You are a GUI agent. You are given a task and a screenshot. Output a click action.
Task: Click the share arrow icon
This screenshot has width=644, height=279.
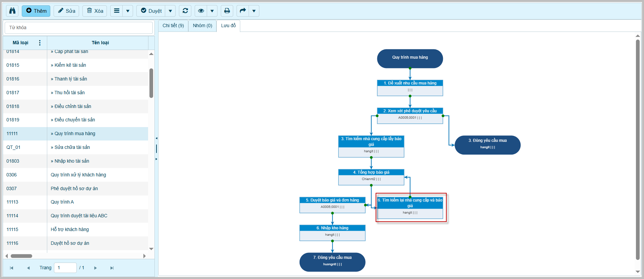coord(243,11)
